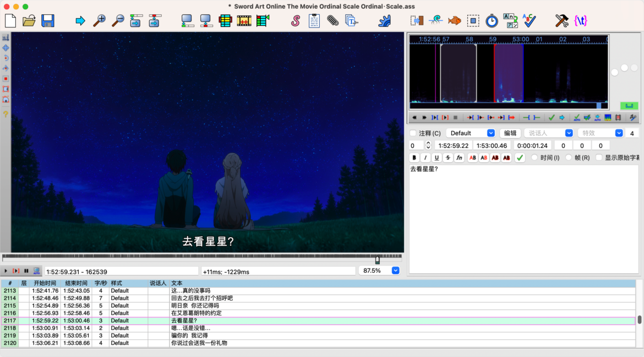Click the 编辑 style edit button
The width and height of the screenshot is (644, 357).
tap(510, 133)
